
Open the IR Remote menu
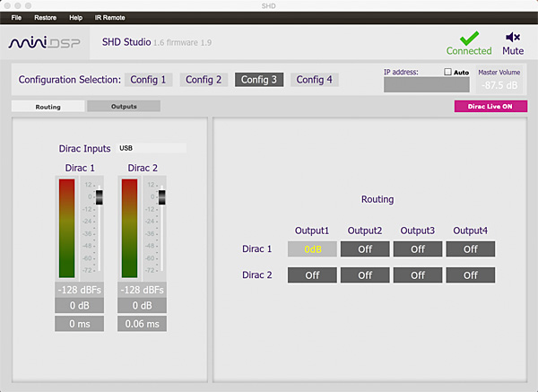click(109, 18)
